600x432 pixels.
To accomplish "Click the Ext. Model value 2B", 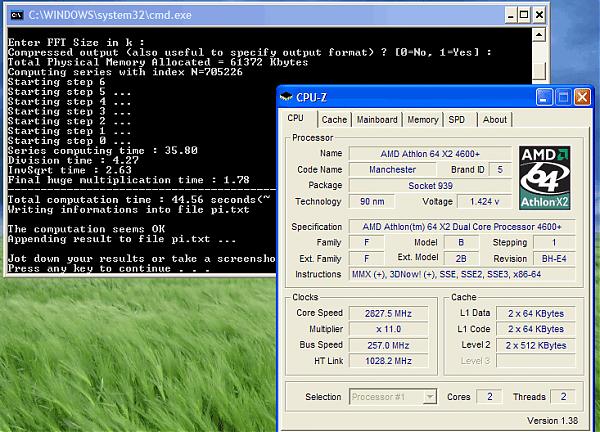I will pyautogui.click(x=461, y=259).
